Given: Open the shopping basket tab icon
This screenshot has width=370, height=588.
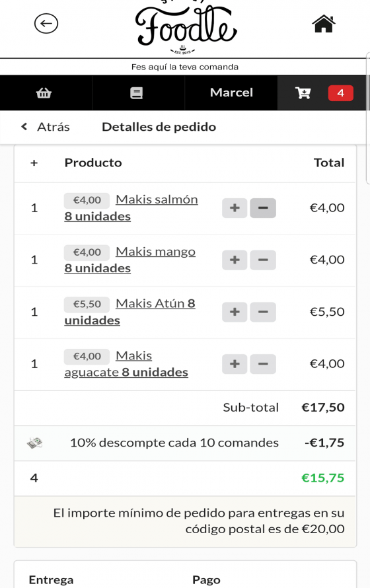Looking at the screenshot, I should 44,92.
